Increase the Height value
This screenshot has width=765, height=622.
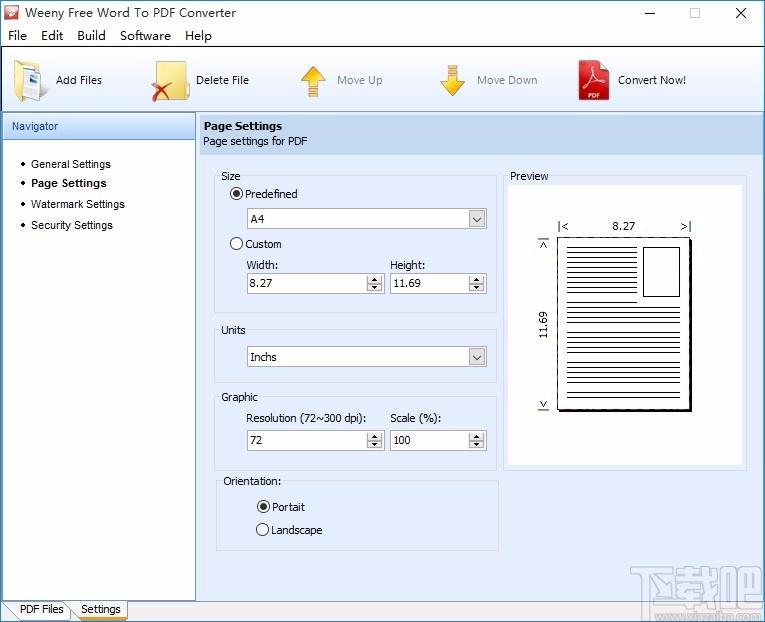(476, 280)
